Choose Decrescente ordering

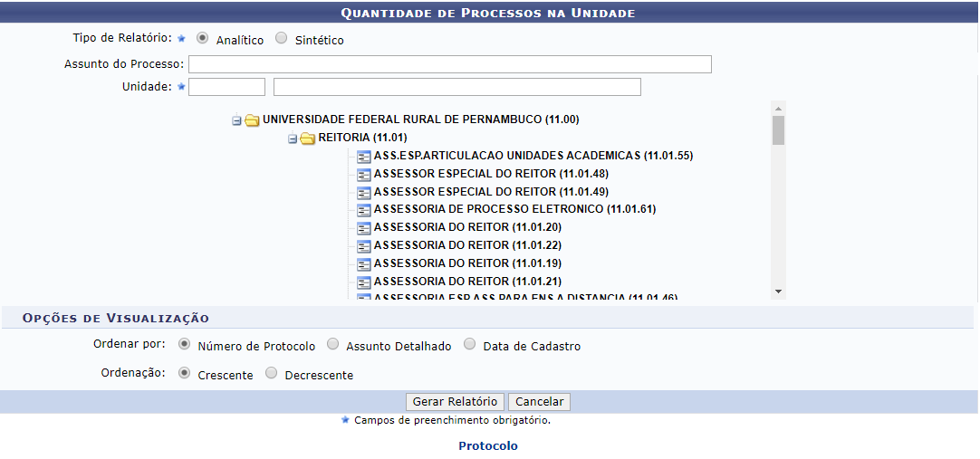272,374
